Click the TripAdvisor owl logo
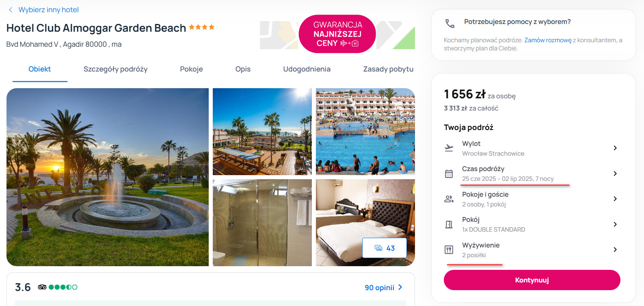644x306 pixels. click(x=42, y=287)
